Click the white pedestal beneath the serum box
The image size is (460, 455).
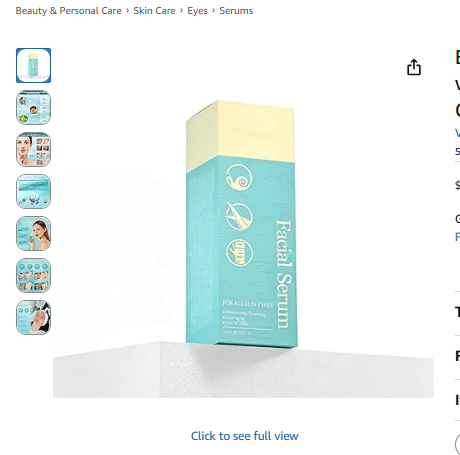click(243, 370)
